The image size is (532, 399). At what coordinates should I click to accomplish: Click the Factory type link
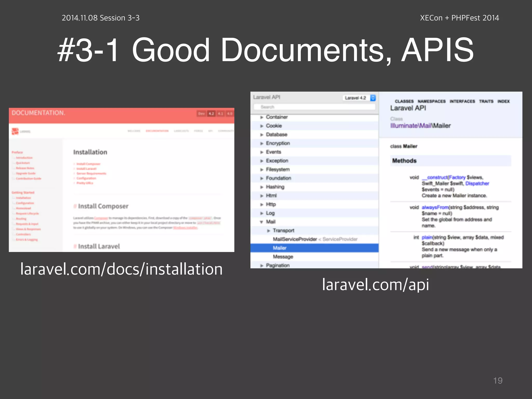(457, 177)
